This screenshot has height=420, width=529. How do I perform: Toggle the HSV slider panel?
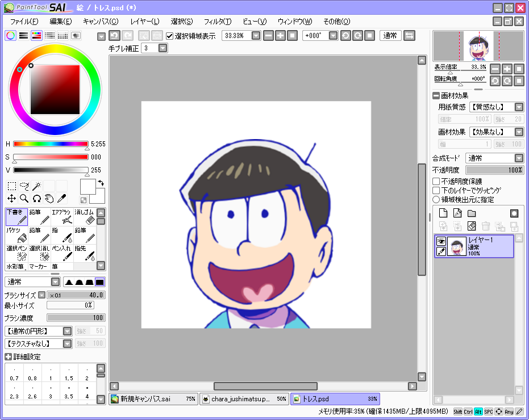click(x=36, y=35)
